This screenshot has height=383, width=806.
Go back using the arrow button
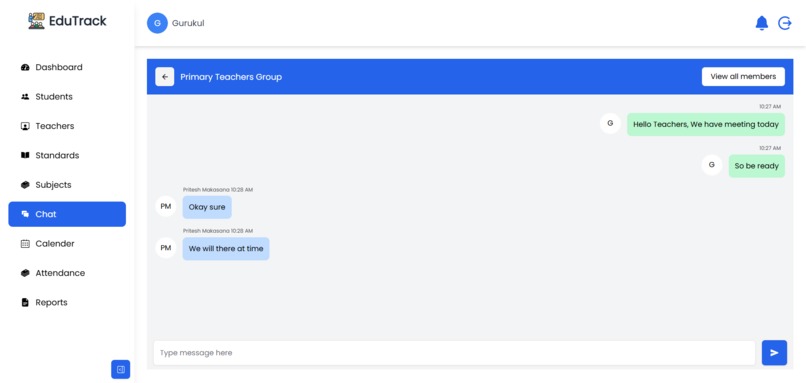coord(165,77)
